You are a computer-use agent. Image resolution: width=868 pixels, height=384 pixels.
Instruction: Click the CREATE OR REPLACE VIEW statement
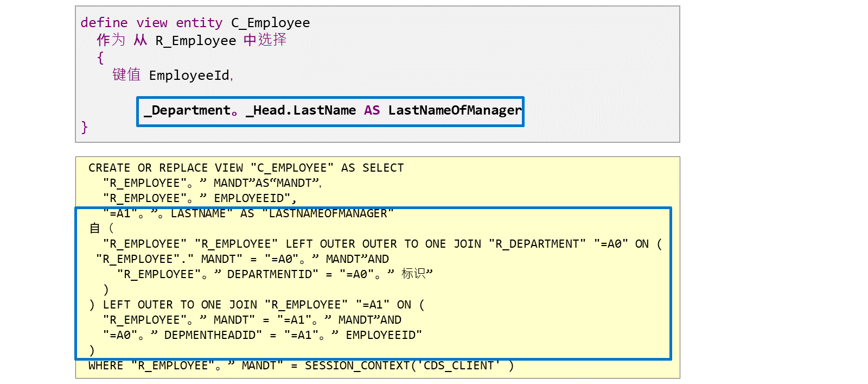(x=166, y=168)
